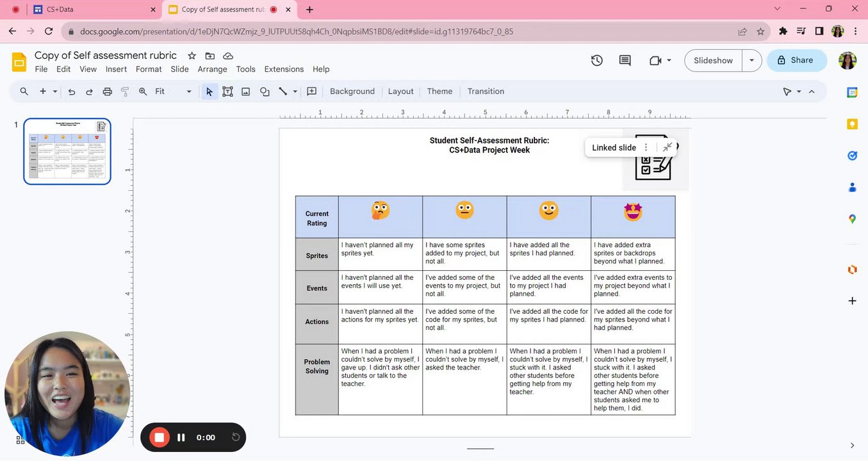This screenshot has width=868, height=461.
Task: Select the text box tool
Action: click(227, 92)
